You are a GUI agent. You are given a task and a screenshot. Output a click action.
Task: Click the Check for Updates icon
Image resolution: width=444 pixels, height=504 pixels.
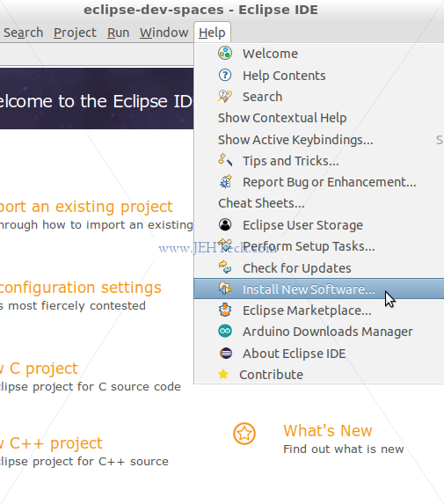[225, 267]
